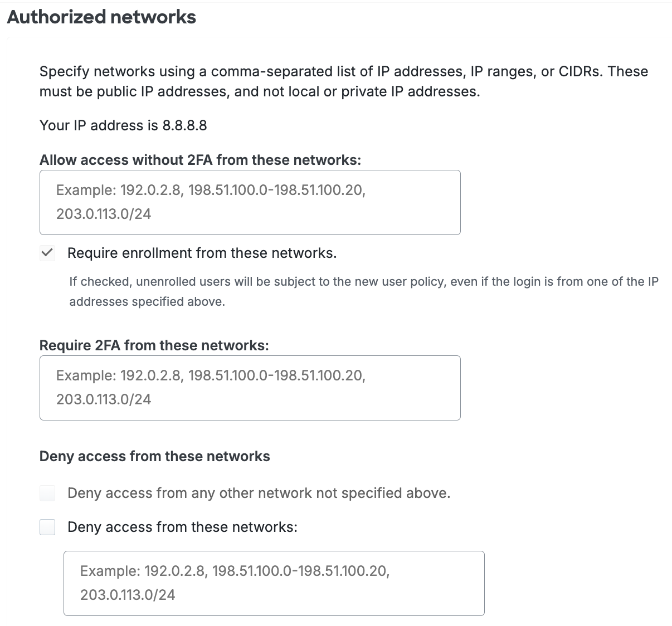Click the comma-separated list instructions paragraph
The image size is (672, 626).
[x=343, y=81]
